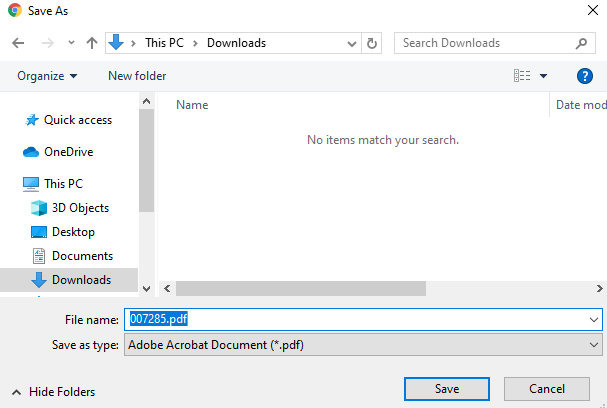Click the Downloads arrow icon in address bar
The width and height of the screenshot is (607, 408).
(x=116, y=42)
